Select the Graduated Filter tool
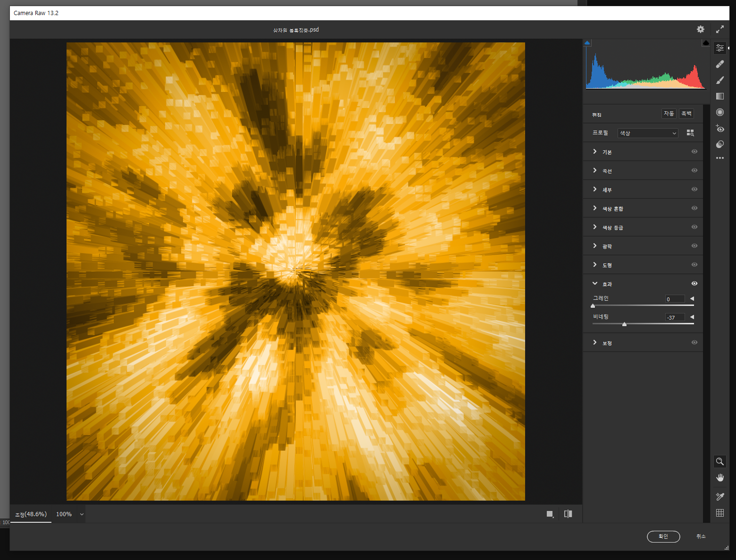Image resolution: width=736 pixels, height=560 pixels. (x=720, y=96)
